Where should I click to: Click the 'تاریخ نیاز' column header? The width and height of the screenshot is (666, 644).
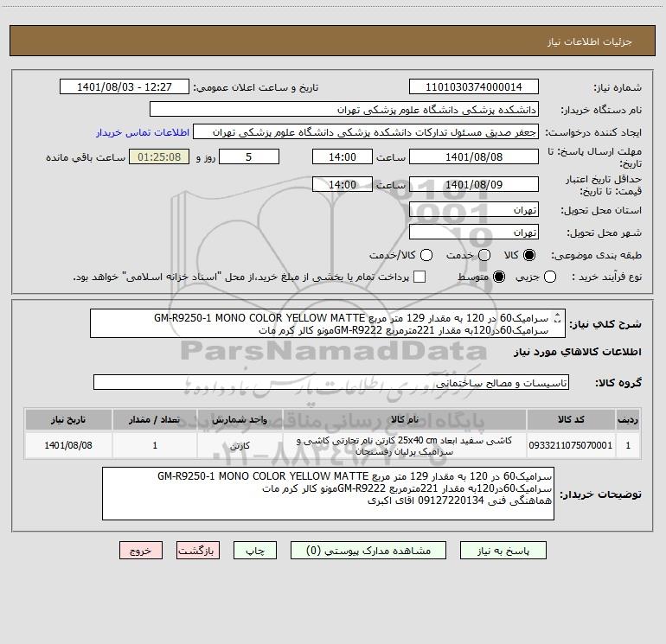68,420
